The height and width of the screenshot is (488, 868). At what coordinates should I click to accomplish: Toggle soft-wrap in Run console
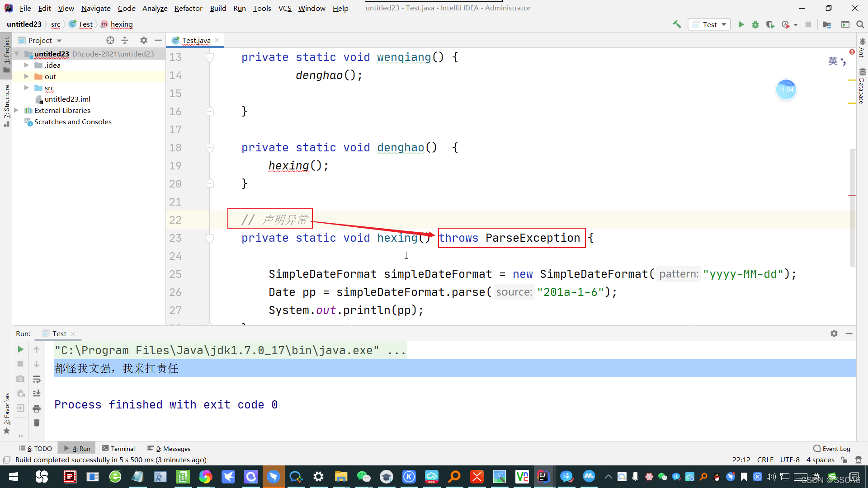(x=37, y=379)
